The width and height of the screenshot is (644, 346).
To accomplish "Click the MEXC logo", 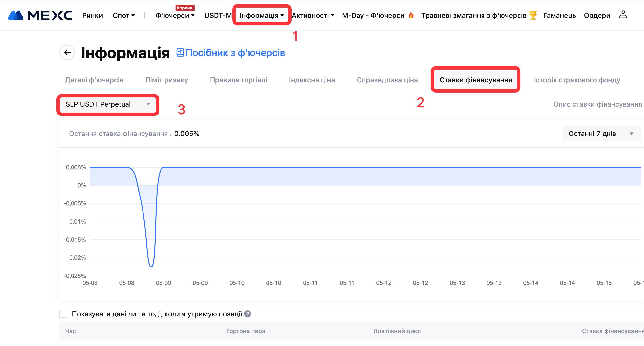I will point(40,15).
